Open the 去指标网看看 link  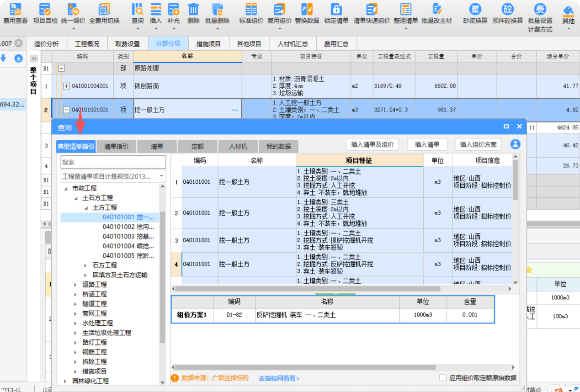click(279, 378)
